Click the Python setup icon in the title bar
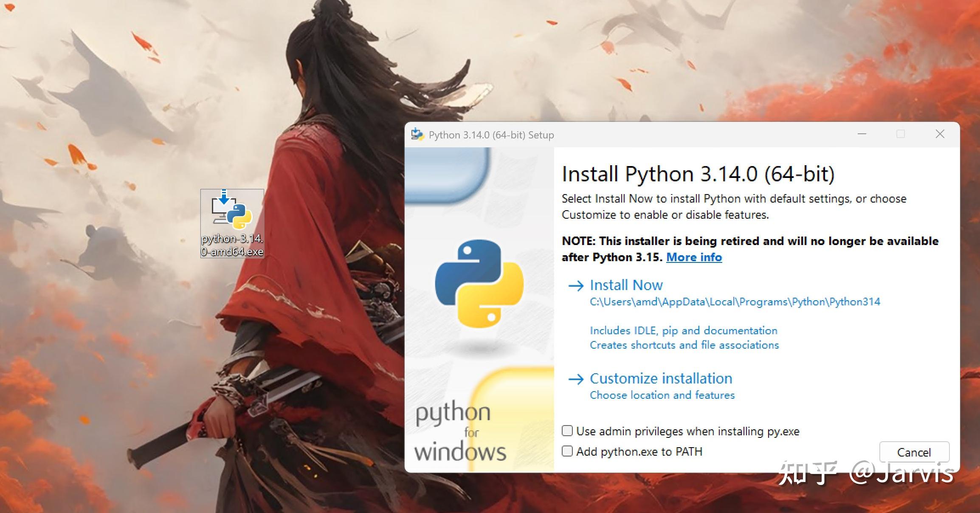This screenshot has height=513, width=980. [x=417, y=135]
